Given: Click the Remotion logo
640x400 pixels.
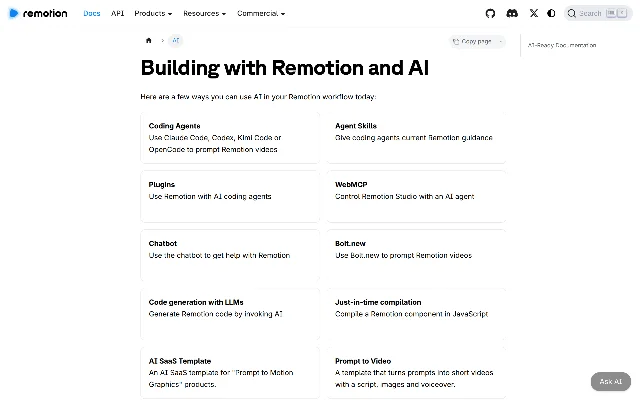Looking at the screenshot, I should [x=38, y=13].
